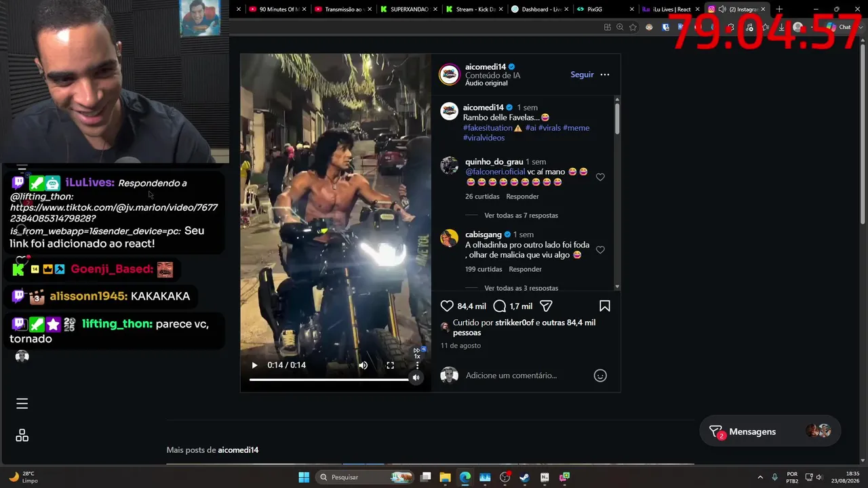
Task: Reply to quinho_do_grau's comment
Action: pyautogui.click(x=522, y=197)
